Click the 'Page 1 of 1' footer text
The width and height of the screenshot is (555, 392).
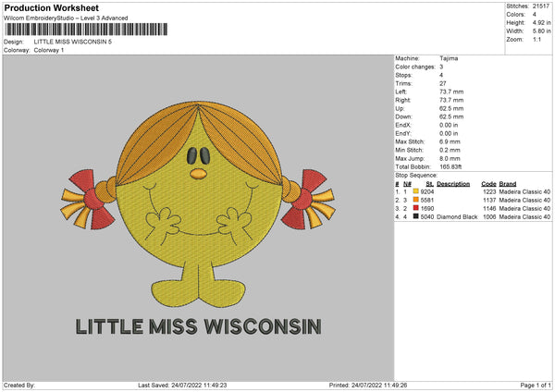pyautogui.click(x=536, y=385)
